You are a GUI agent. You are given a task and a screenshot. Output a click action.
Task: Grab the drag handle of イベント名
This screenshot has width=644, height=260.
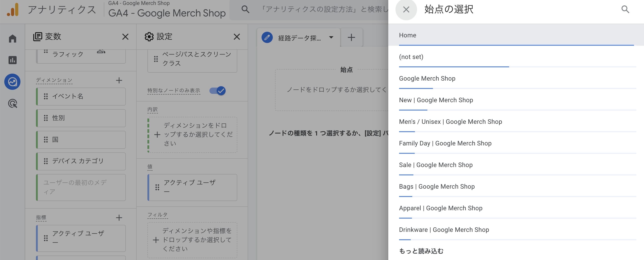46,96
